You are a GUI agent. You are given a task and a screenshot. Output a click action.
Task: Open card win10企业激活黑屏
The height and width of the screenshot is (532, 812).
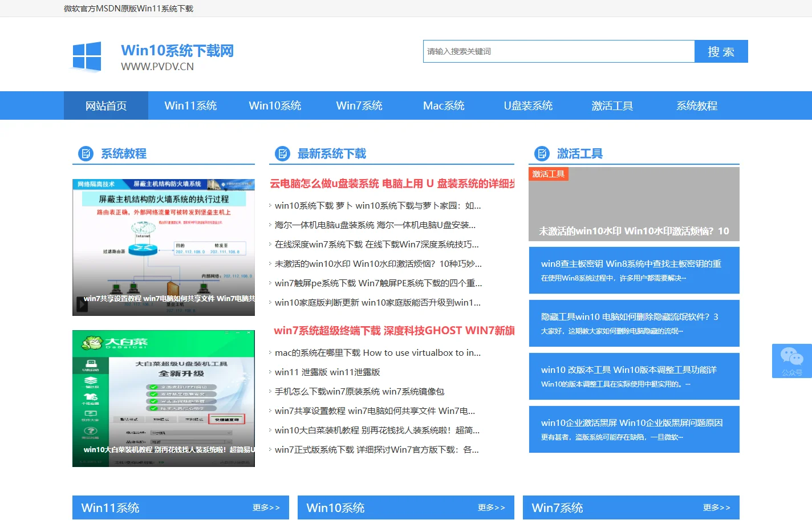tap(634, 429)
